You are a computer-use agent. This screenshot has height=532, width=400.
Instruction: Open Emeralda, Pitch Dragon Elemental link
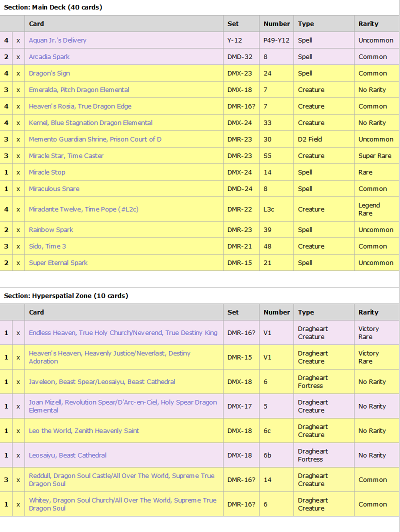(79, 90)
